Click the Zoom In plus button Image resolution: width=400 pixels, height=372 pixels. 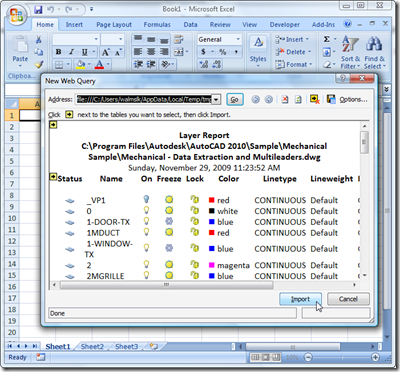click(x=375, y=357)
